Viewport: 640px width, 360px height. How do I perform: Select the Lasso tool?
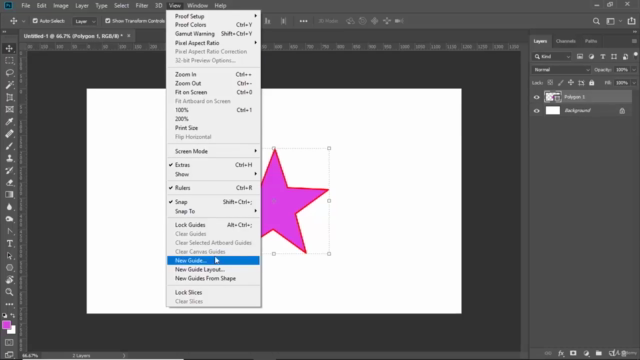pyautogui.click(x=9, y=73)
